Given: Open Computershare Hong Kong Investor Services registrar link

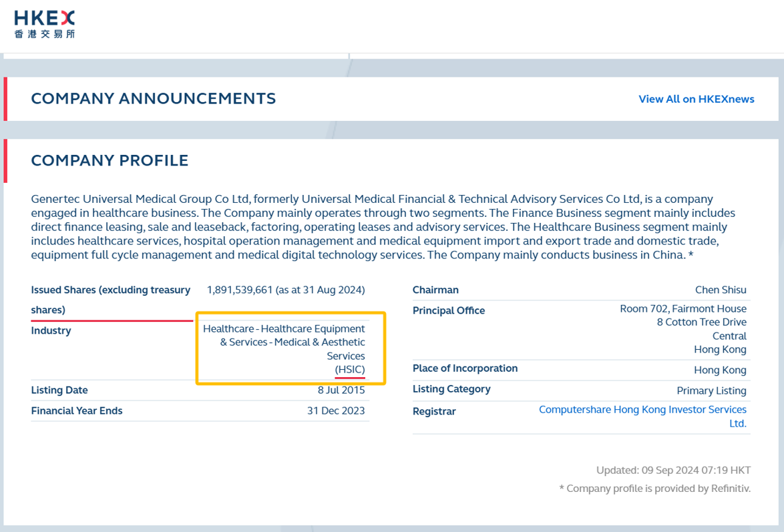Looking at the screenshot, I should tap(642, 416).
